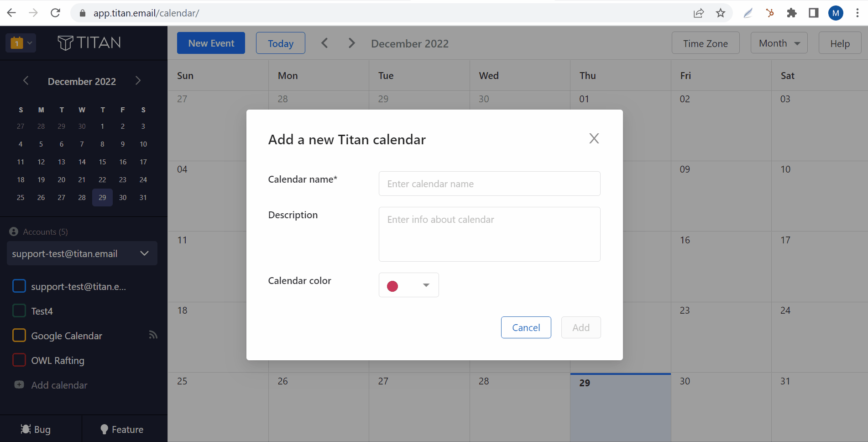
Task: Click the Google Calendar feed icon
Action: tap(153, 335)
